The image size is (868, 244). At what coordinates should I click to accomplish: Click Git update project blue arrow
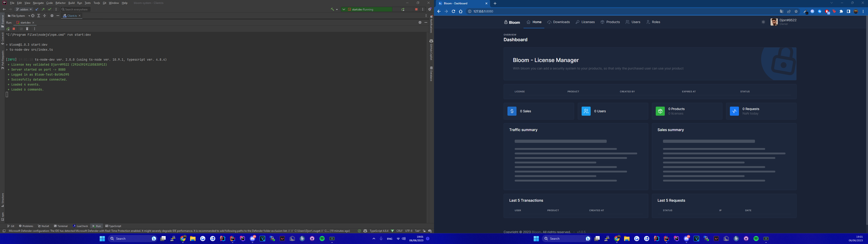[x=37, y=10]
